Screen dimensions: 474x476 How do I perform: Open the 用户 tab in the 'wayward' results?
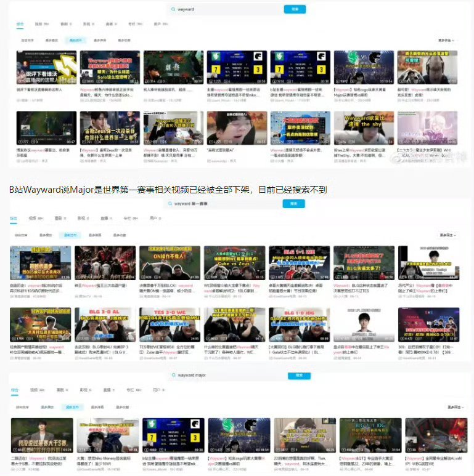click(161, 24)
